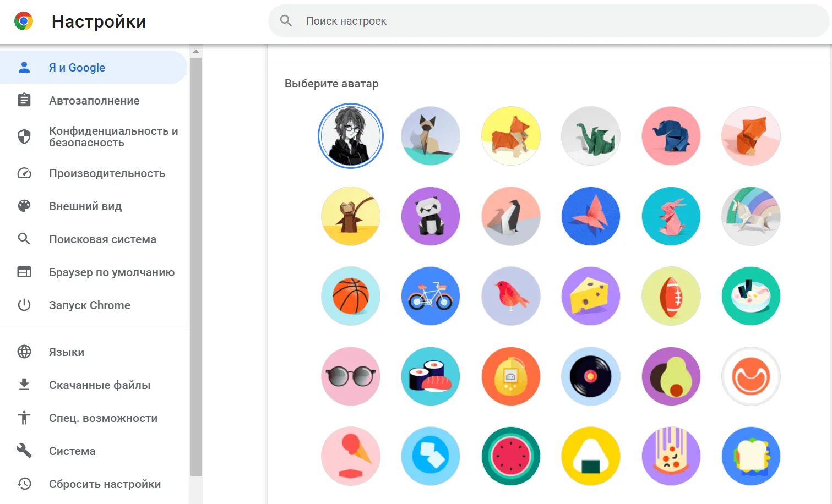Click the sidebar vertical scrollbar thumb

(x=195, y=267)
